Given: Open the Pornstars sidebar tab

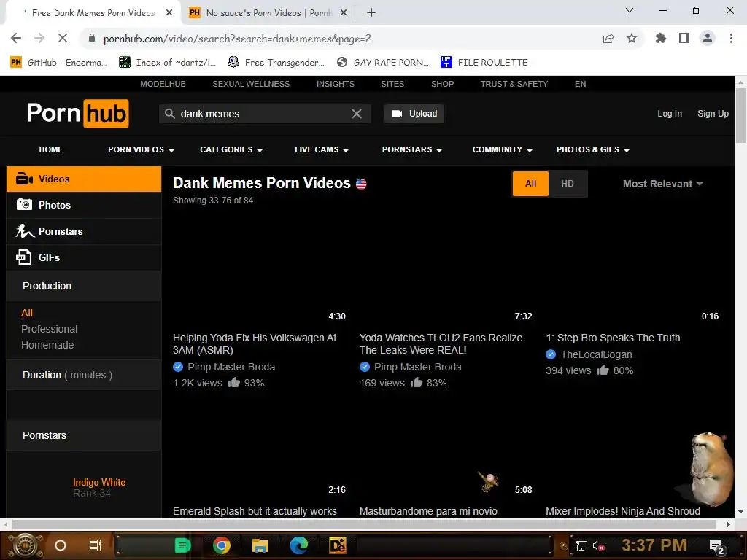Looking at the screenshot, I should point(84,231).
